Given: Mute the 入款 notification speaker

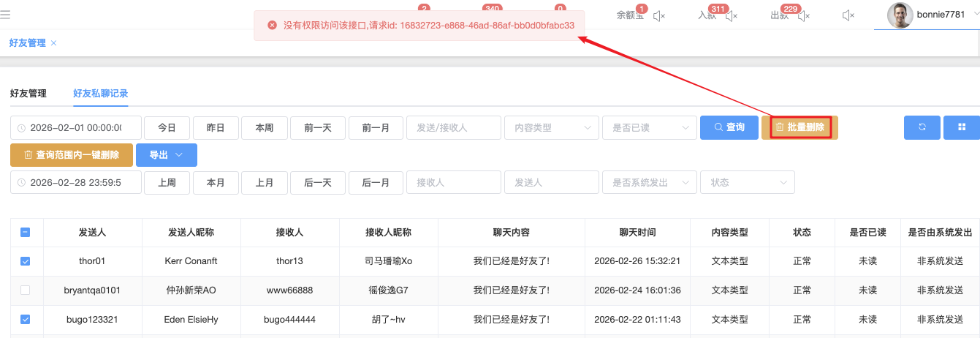Looking at the screenshot, I should tap(731, 15).
